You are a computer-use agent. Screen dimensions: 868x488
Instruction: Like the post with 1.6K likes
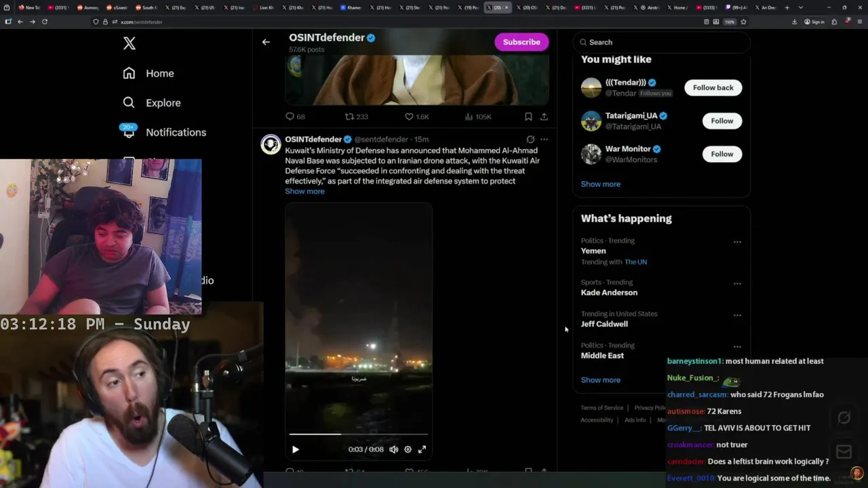tap(416, 117)
